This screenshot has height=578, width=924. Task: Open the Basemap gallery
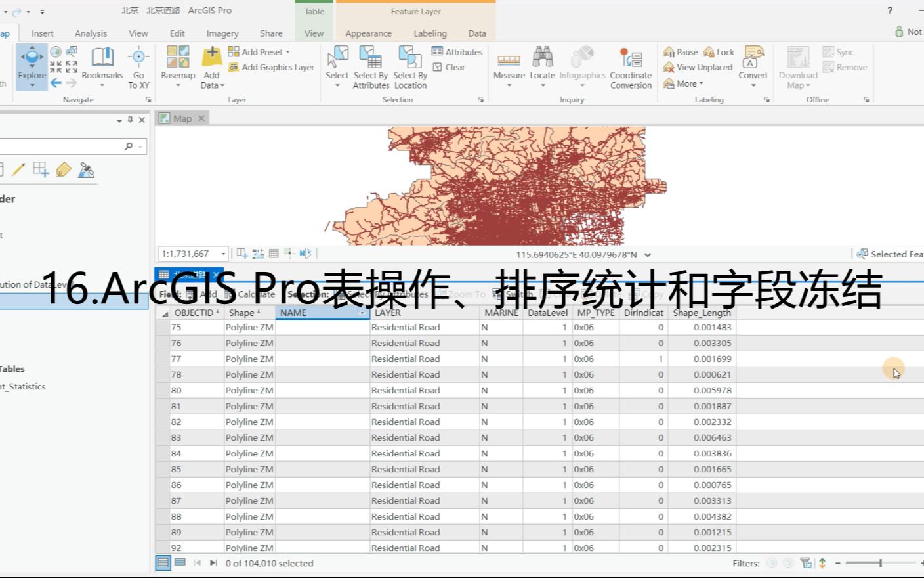(x=178, y=67)
